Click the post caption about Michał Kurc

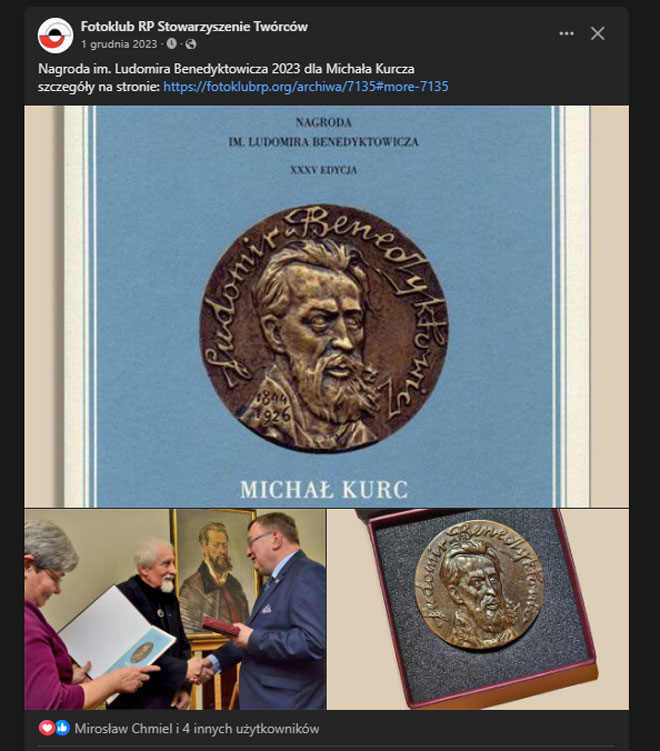tap(226, 69)
